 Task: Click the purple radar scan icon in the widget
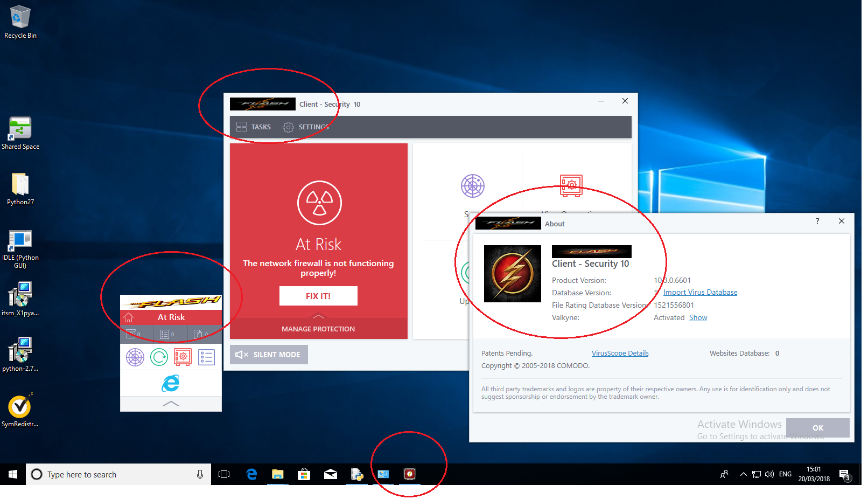135,357
